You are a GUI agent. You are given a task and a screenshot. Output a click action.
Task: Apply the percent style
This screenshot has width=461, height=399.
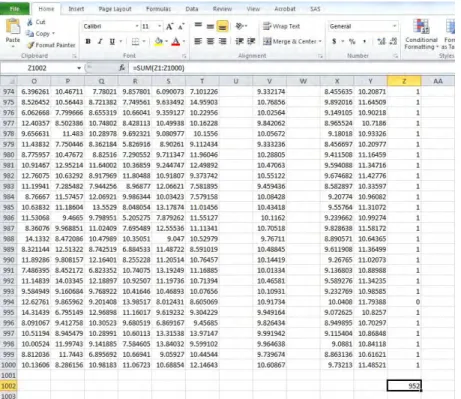(x=352, y=41)
